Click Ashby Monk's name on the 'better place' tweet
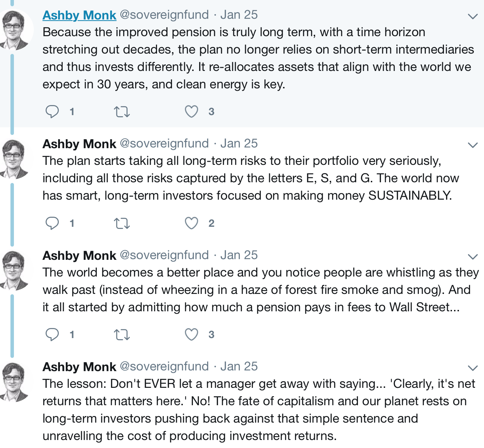The image size is (484, 448). point(79,255)
